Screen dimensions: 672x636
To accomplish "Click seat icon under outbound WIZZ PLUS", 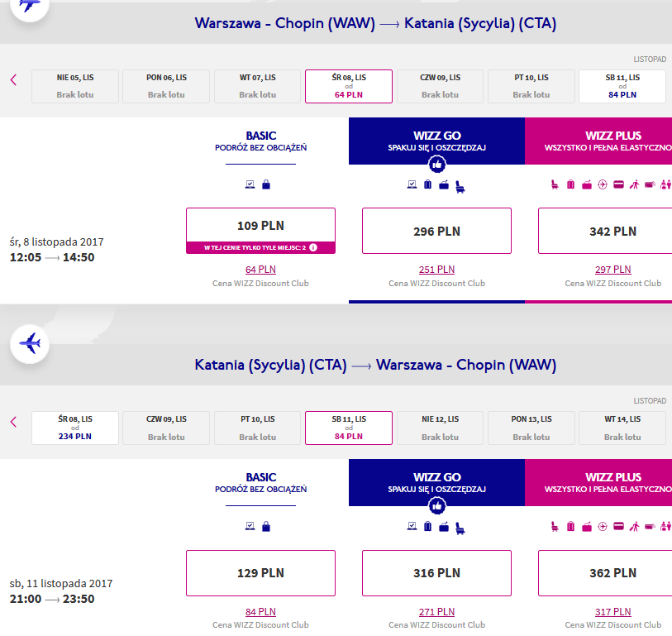I will 555,184.
